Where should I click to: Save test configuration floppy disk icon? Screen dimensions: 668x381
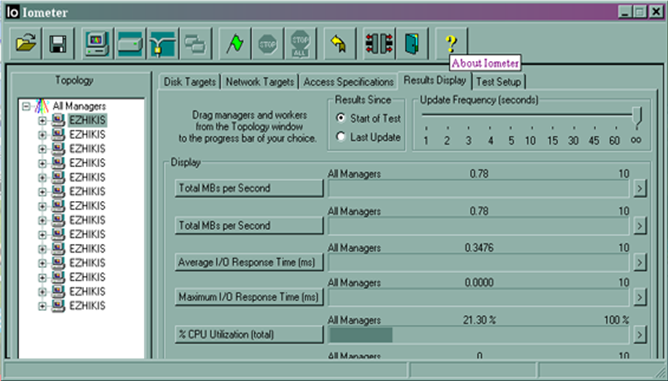pyautogui.click(x=58, y=43)
